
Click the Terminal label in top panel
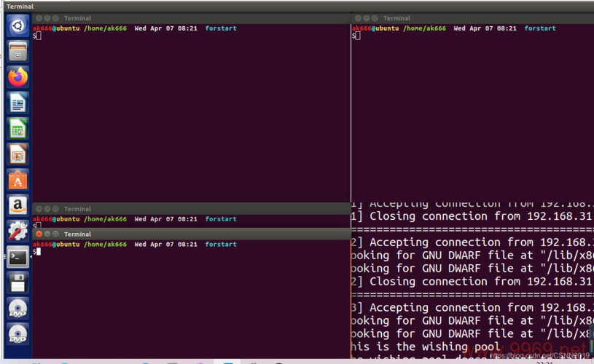tap(20, 7)
